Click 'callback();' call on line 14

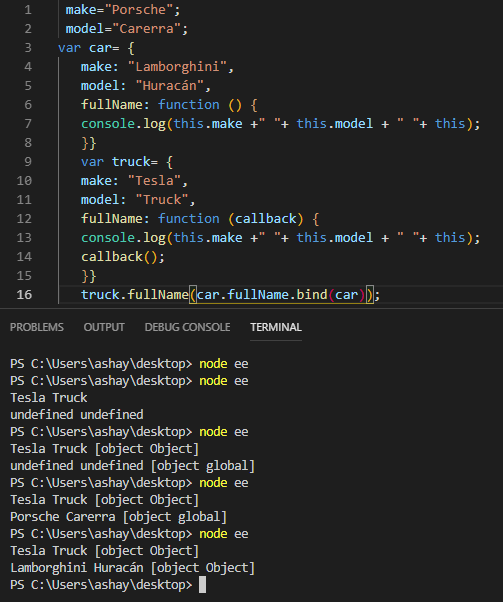[123, 256]
